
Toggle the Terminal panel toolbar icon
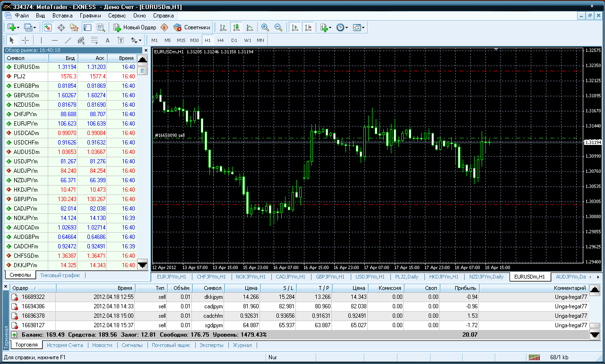[x=87, y=27]
